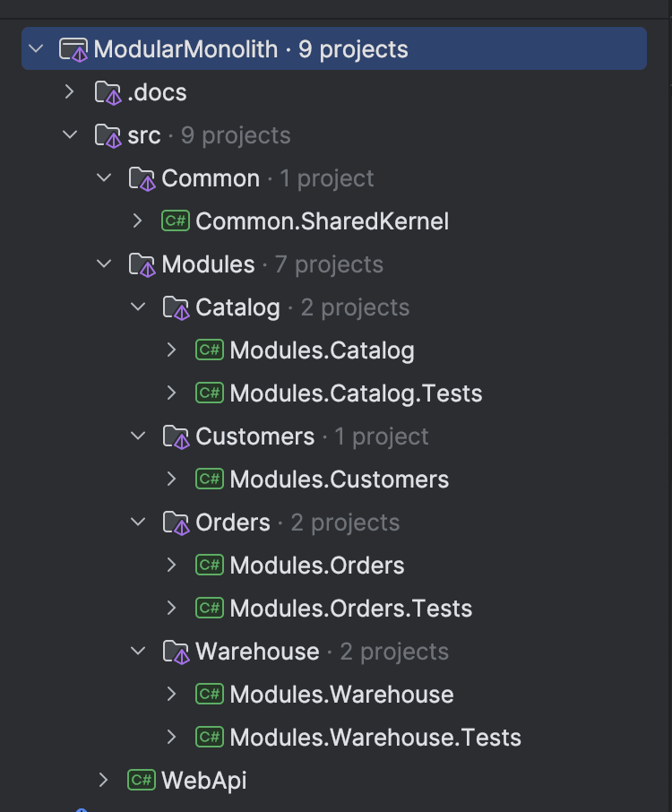Image resolution: width=672 pixels, height=812 pixels.
Task: Collapse the src folder
Action: pos(71,134)
